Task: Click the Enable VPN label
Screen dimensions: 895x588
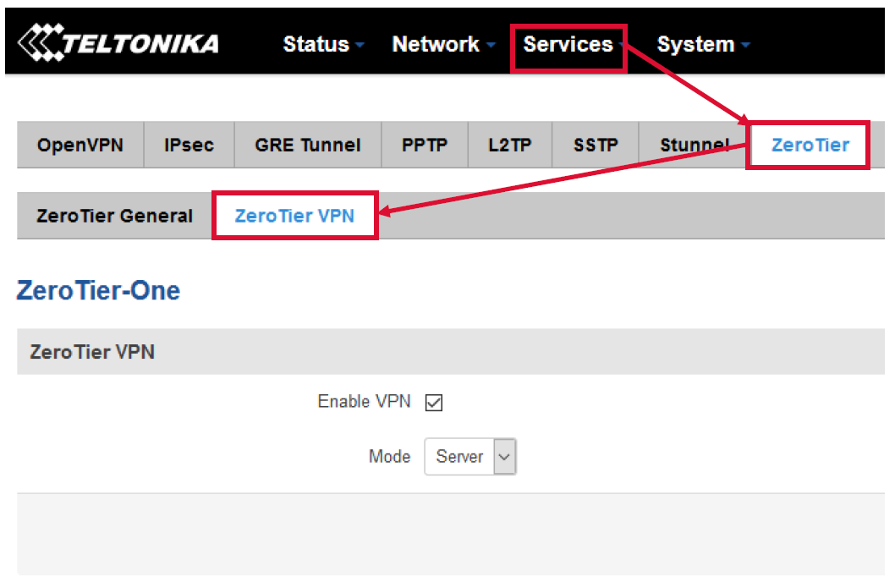Action: pos(364,401)
